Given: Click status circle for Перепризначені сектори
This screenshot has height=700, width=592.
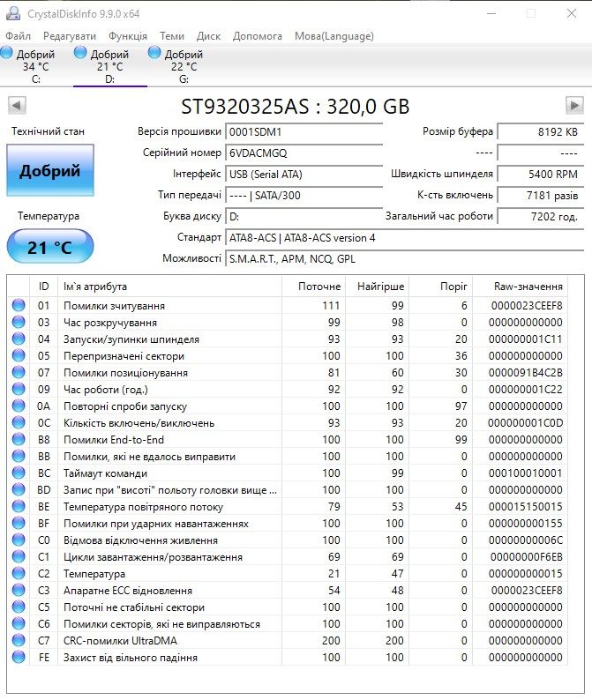Looking at the screenshot, I should pos(19,355).
